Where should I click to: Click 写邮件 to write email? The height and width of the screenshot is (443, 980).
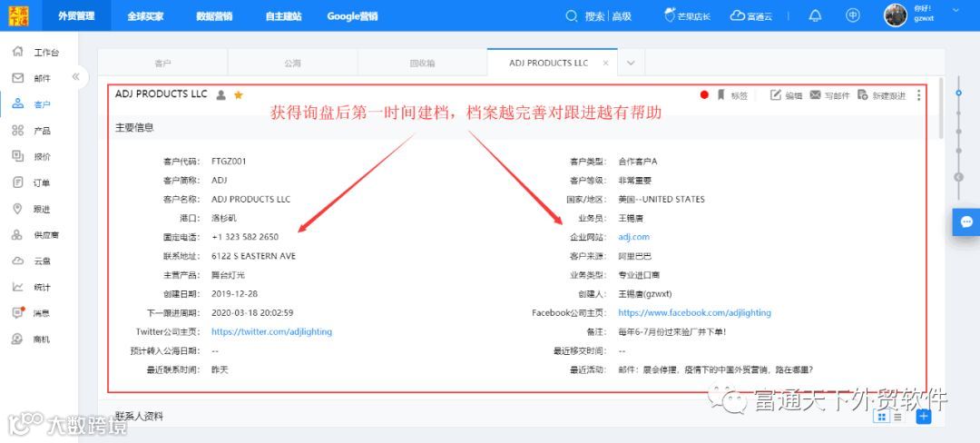tap(830, 95)
